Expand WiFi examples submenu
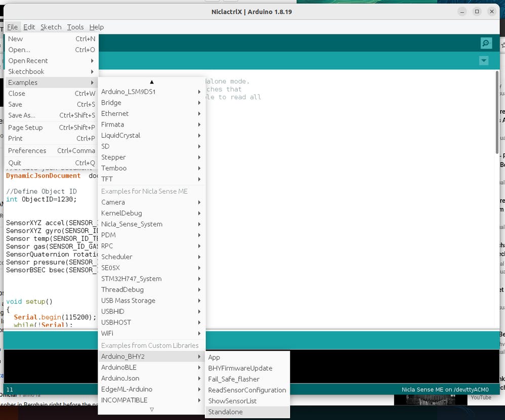Image resolution: width=505 pixels, height=420 pixels. pos(151,333)
